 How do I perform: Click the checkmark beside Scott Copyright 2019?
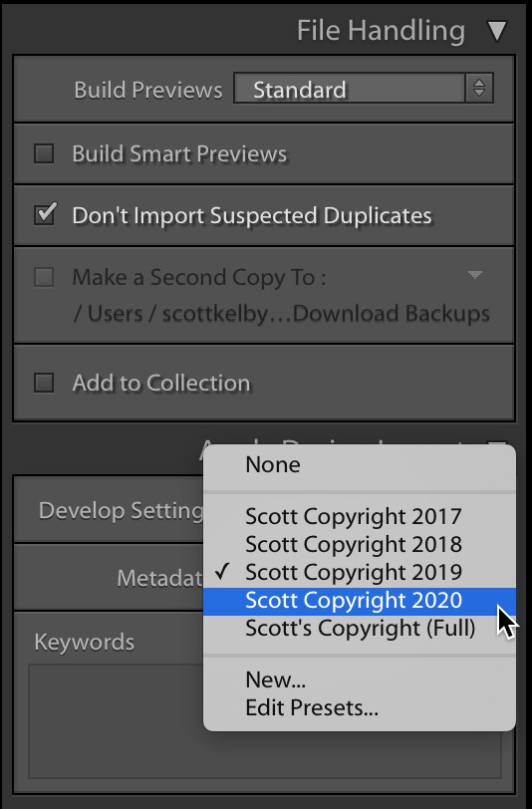[x=222, y=572]
